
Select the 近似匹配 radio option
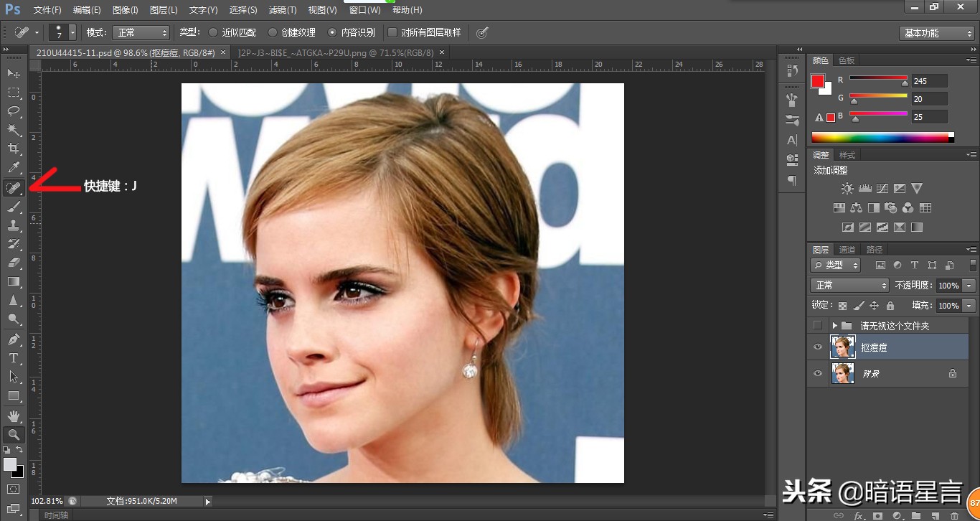[x=213, y=32]
